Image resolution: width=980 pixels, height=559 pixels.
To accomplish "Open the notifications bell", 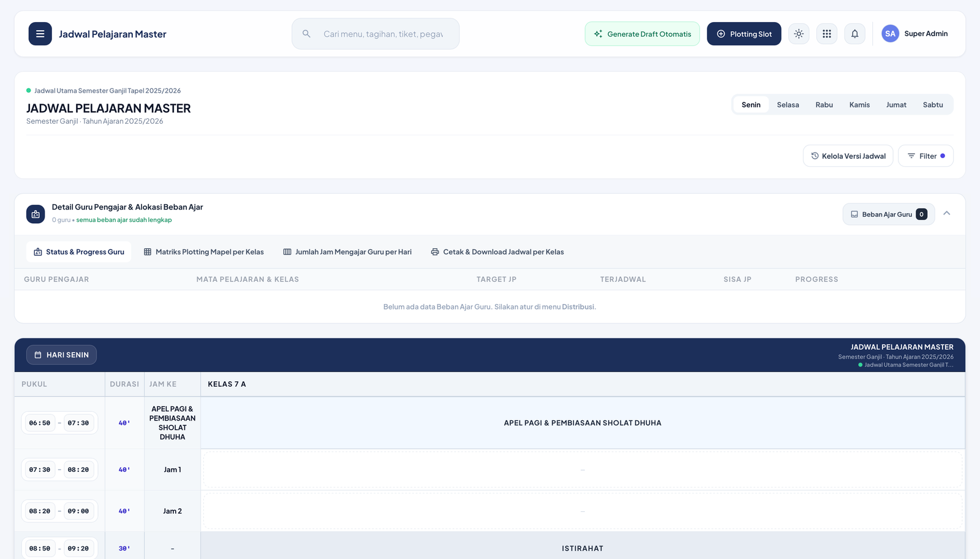I will 855,34.
